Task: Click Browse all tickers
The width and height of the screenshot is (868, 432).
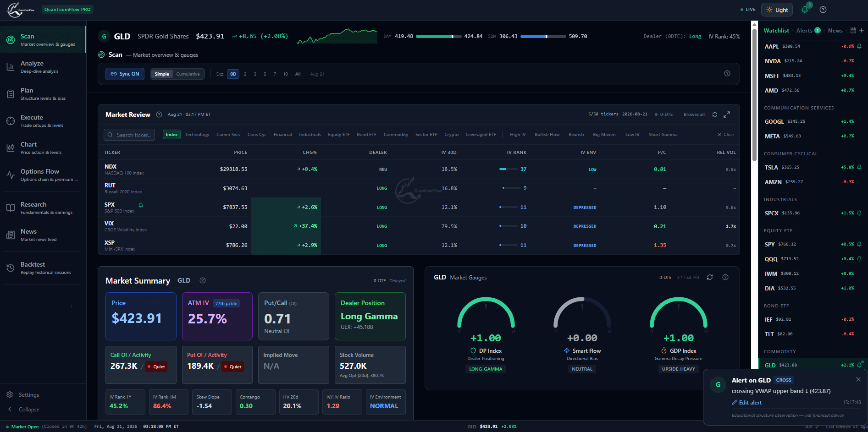Action: pos(694,115)
